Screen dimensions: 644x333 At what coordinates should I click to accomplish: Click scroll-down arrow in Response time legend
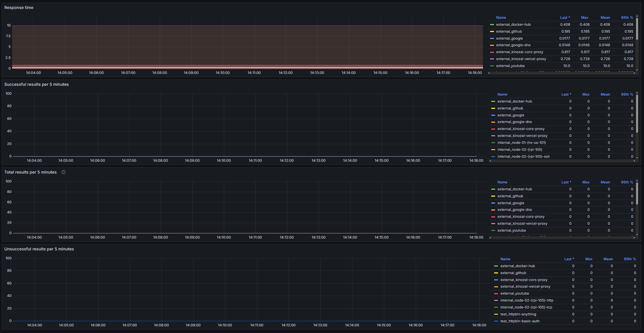(x=637, y=70)
